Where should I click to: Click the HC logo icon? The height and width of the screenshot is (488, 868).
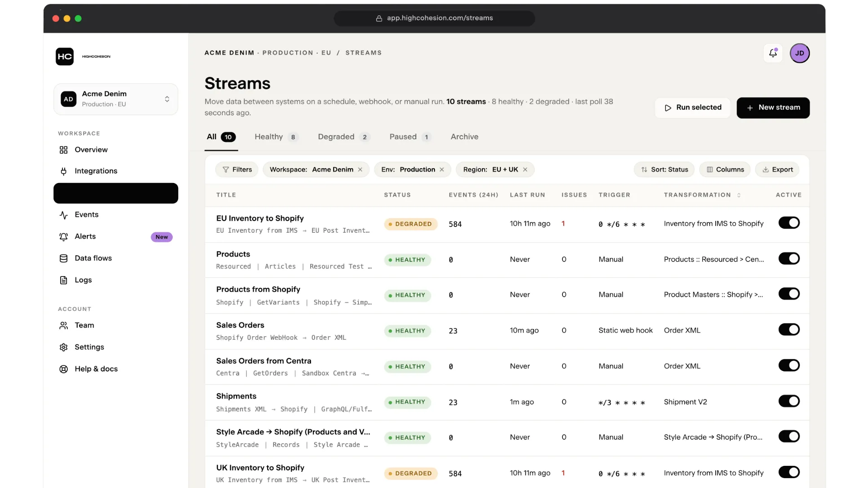(65, 56)
